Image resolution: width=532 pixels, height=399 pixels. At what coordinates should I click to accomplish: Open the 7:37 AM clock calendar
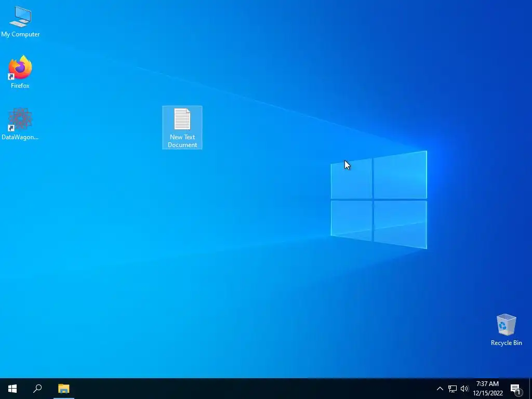coord(487,389)
